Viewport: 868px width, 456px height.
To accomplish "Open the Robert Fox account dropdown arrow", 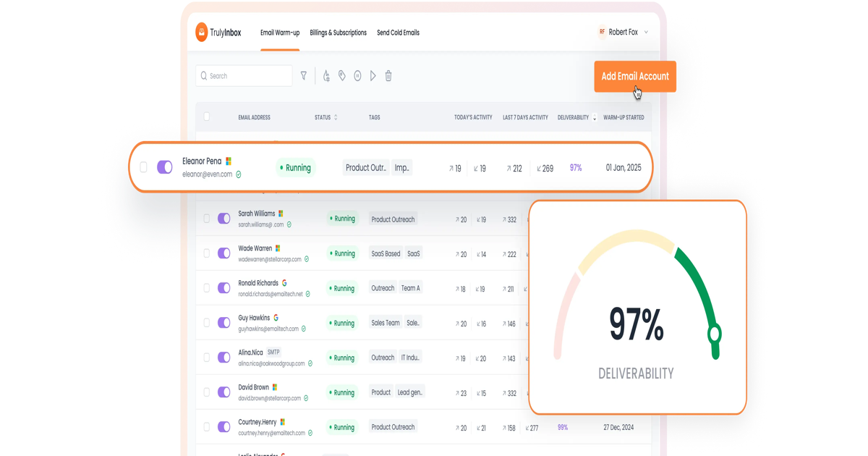I will (646, 33).
